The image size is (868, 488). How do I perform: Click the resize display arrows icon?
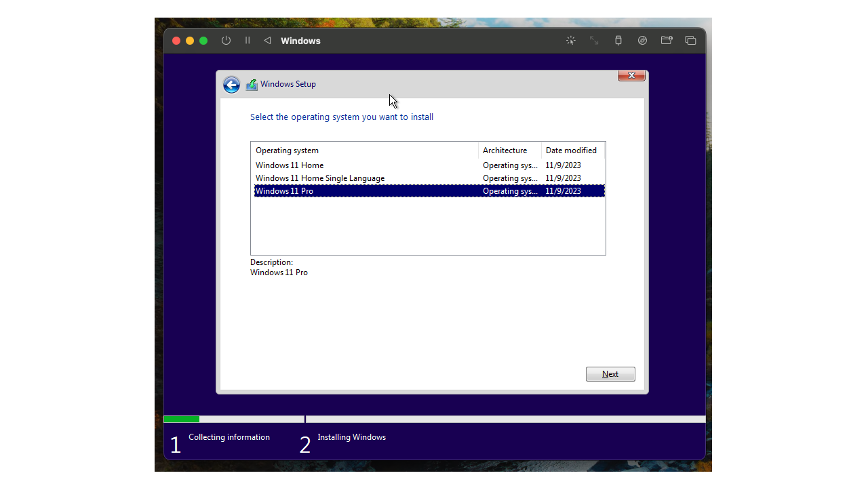click(594, 40)
